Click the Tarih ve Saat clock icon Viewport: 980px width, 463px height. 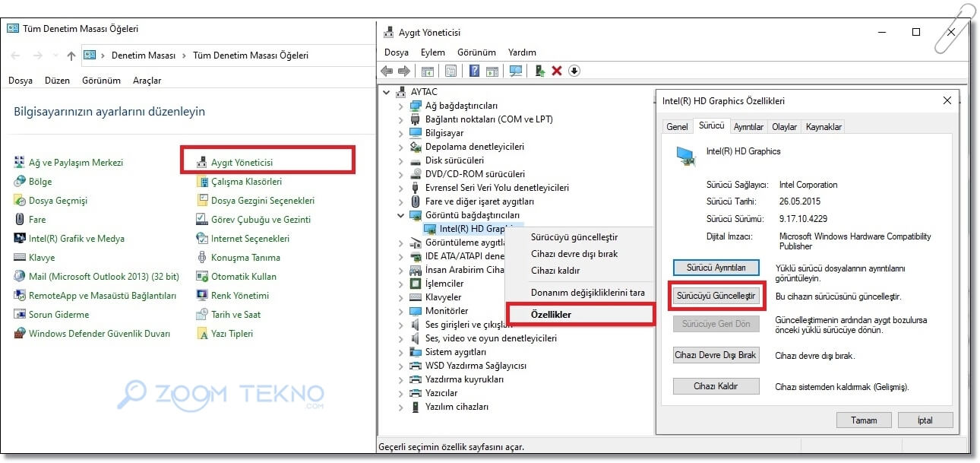coord(202,315)
